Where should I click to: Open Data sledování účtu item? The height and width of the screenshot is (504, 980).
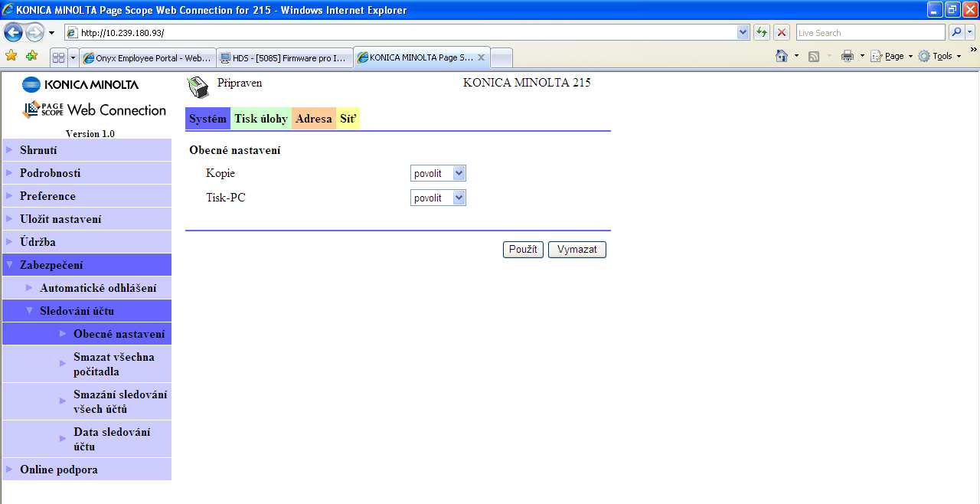[87, 439]
